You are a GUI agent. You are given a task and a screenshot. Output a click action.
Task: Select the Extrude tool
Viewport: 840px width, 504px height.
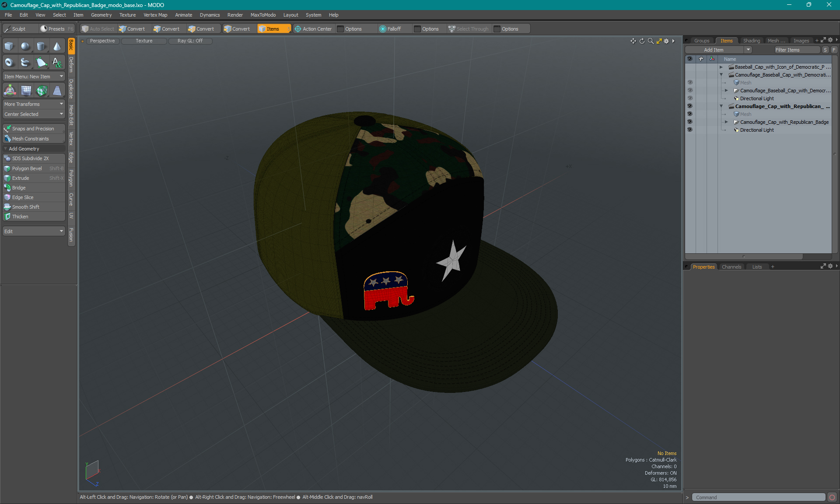[34, 178]
